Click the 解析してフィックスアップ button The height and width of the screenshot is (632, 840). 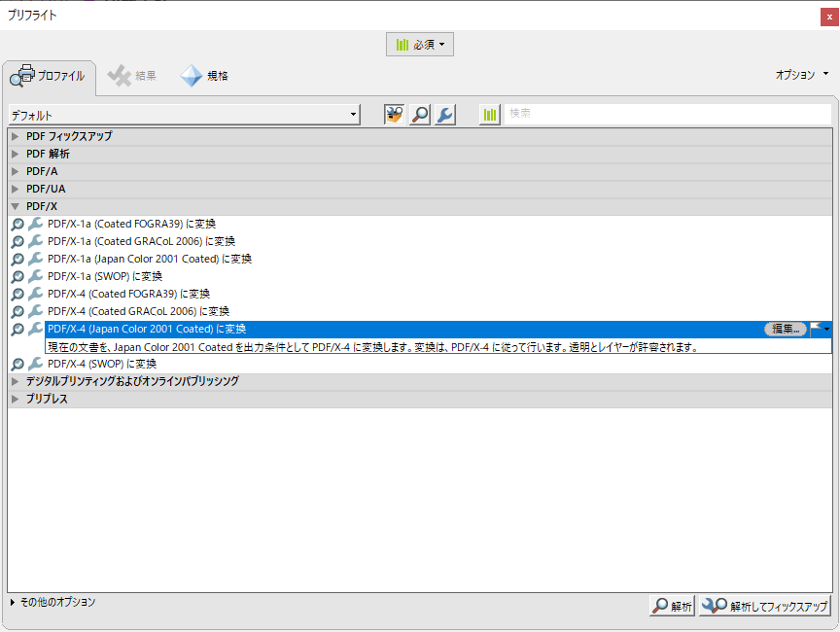765,606
